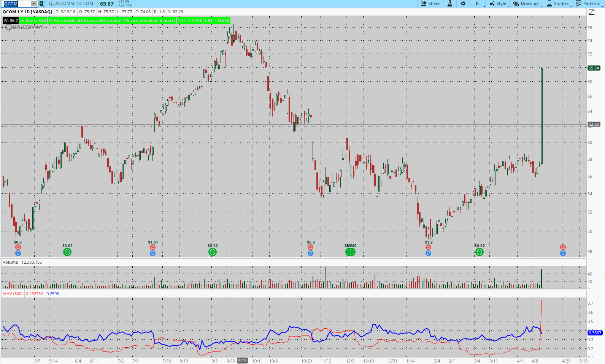Viewport: 605px width, 364px height.
Task: Open the Style menu
Action: [498, 3]
